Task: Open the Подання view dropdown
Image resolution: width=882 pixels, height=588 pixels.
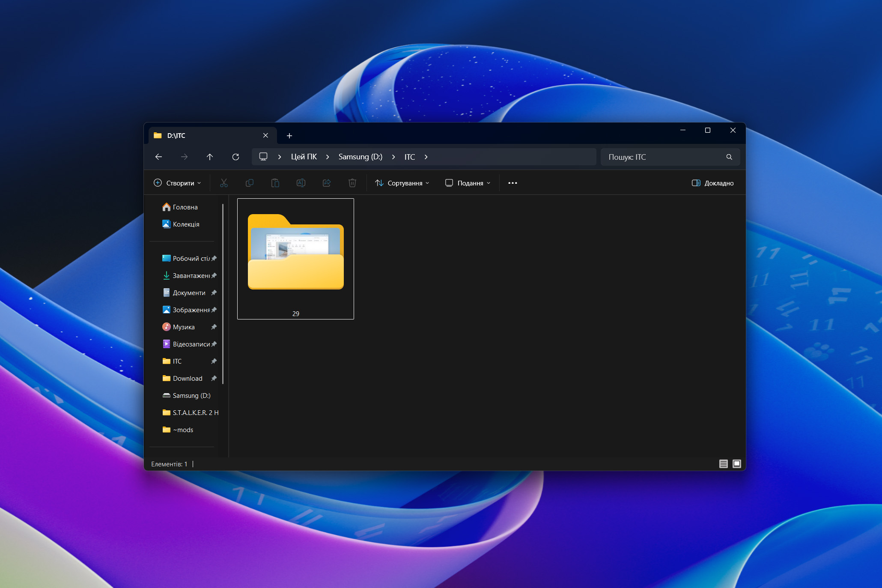Action: (468, 183)
